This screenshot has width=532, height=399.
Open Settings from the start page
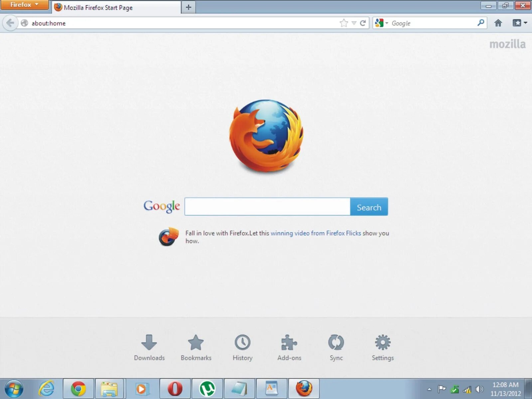click(x=383, y=348)
